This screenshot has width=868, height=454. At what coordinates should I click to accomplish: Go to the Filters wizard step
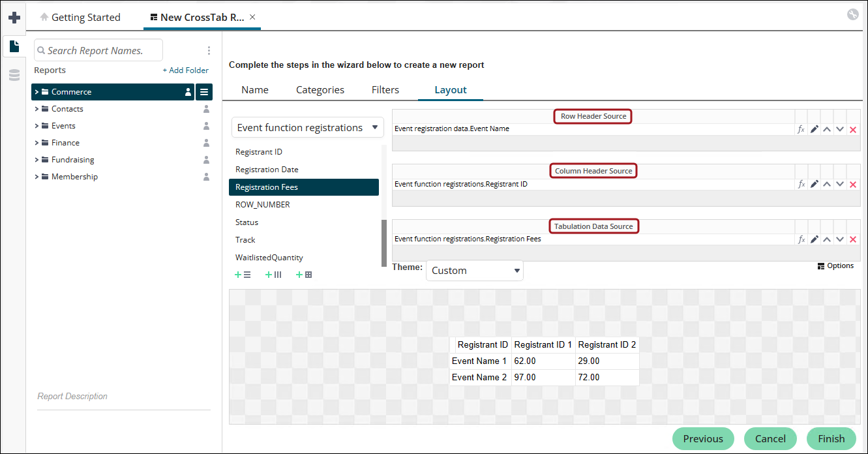click(385, 90)
